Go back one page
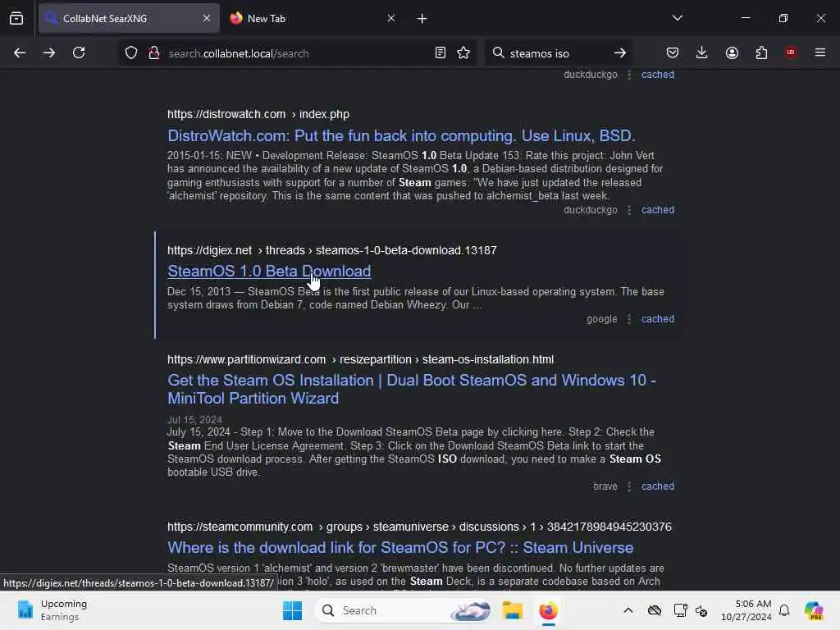 (x=20, y=53)
